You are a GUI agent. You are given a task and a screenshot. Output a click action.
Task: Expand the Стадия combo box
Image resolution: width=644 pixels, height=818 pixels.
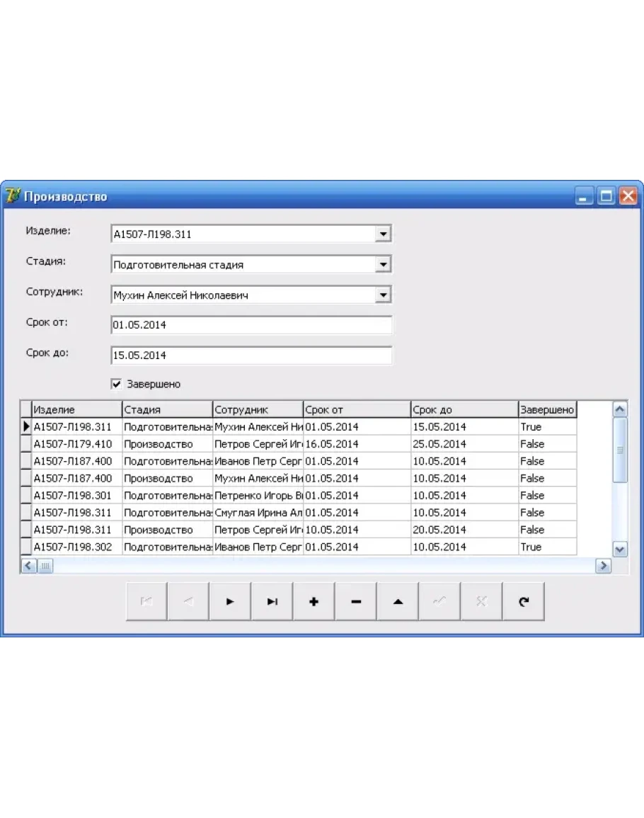click(382, 265)
